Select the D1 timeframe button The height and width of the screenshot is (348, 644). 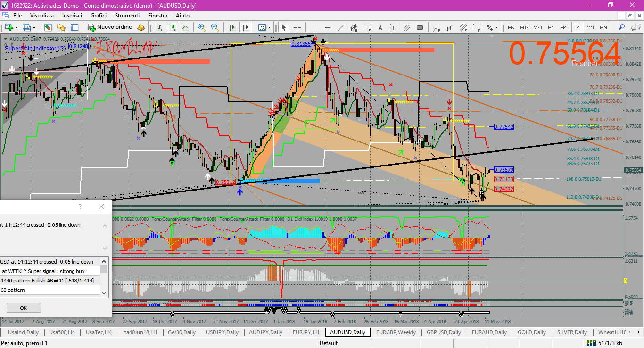(x=577, y=27)
